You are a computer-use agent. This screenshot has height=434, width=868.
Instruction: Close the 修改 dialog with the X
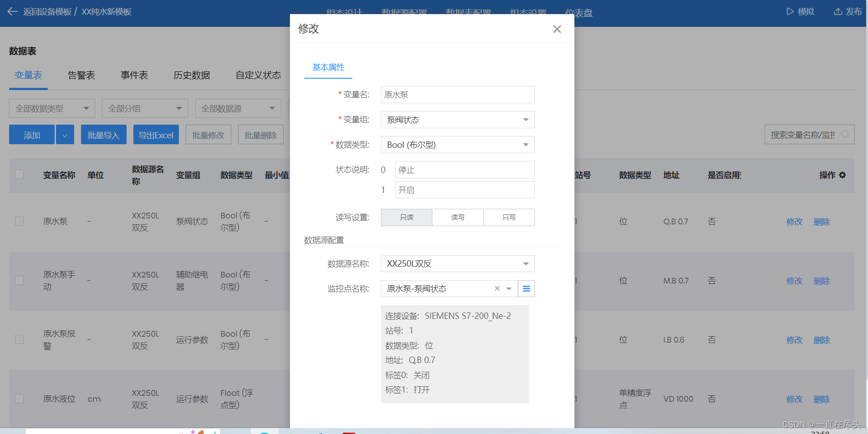click(557, 29)
